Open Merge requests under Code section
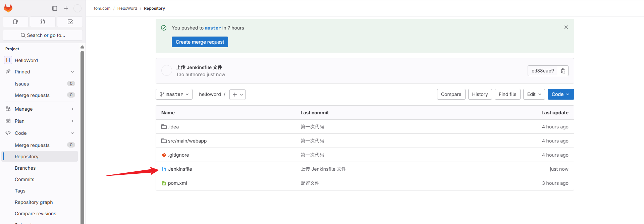 (x=40, y=145)
